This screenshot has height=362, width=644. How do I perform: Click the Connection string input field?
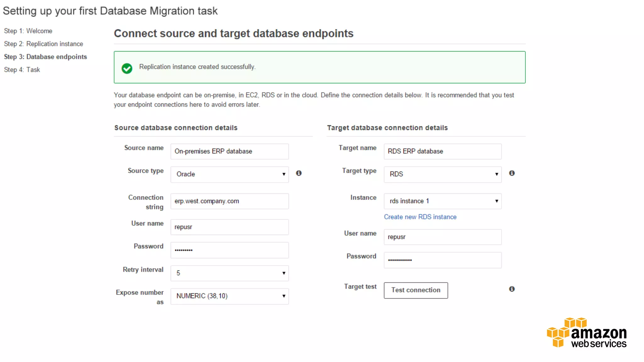pyautogui.click(x=230, y=201)
